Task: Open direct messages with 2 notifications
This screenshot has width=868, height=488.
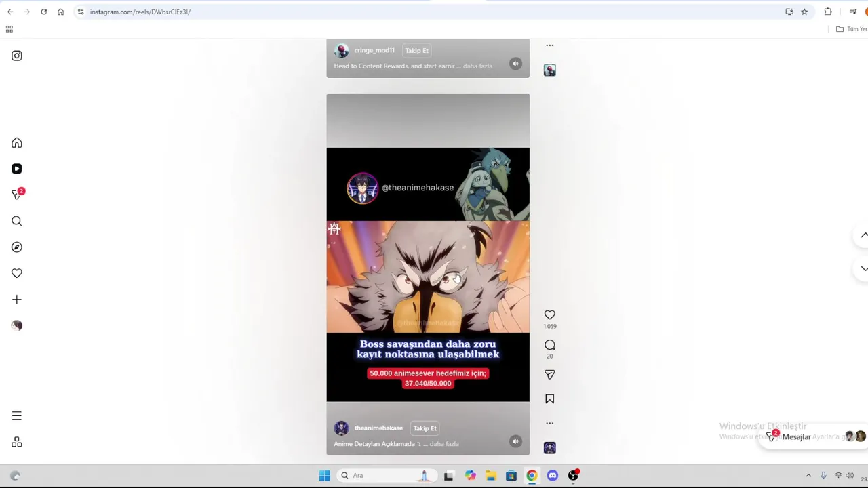Action: pyautogui.click(x=17, y=195)
